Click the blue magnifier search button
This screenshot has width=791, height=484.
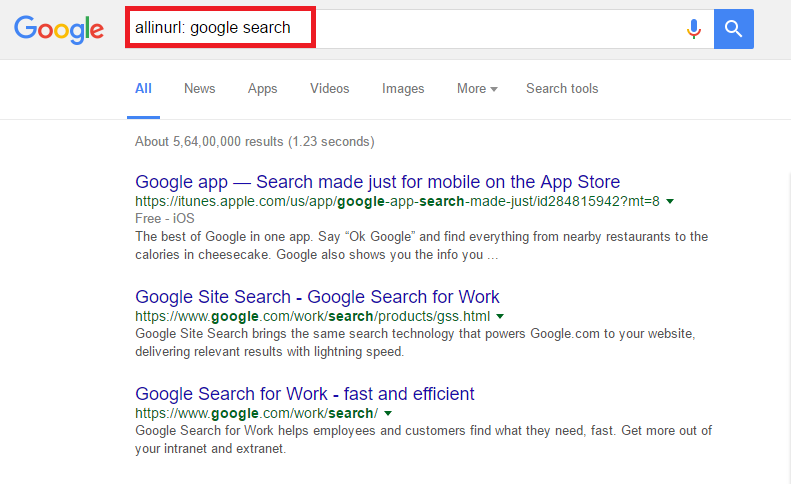[733, 29]
